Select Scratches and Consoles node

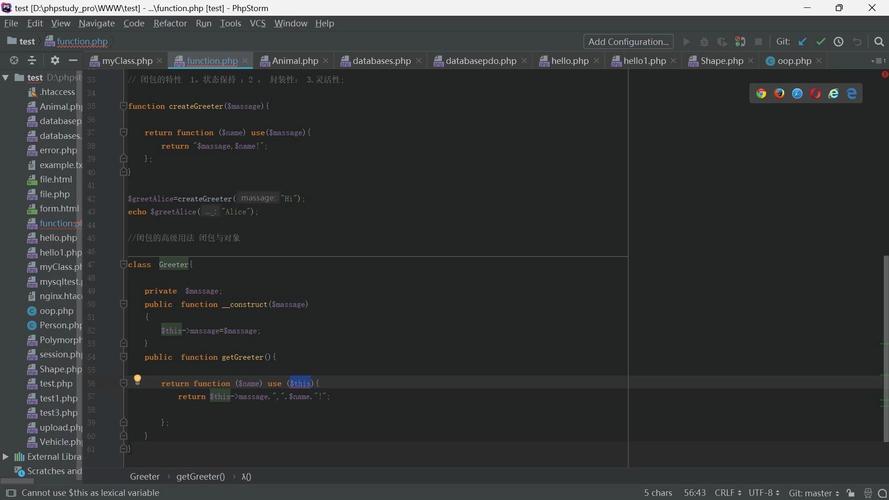(49, 471)
